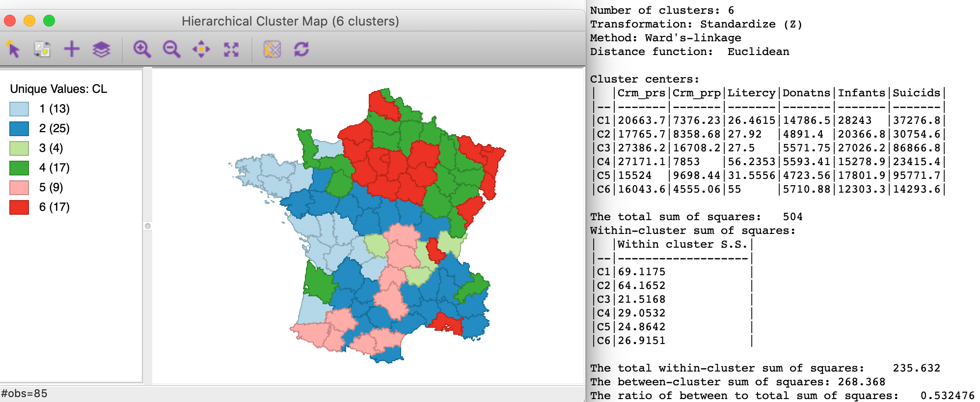Click the "Method: Ward's-linkage" line
980x402 pixels.
click(665, 38)
